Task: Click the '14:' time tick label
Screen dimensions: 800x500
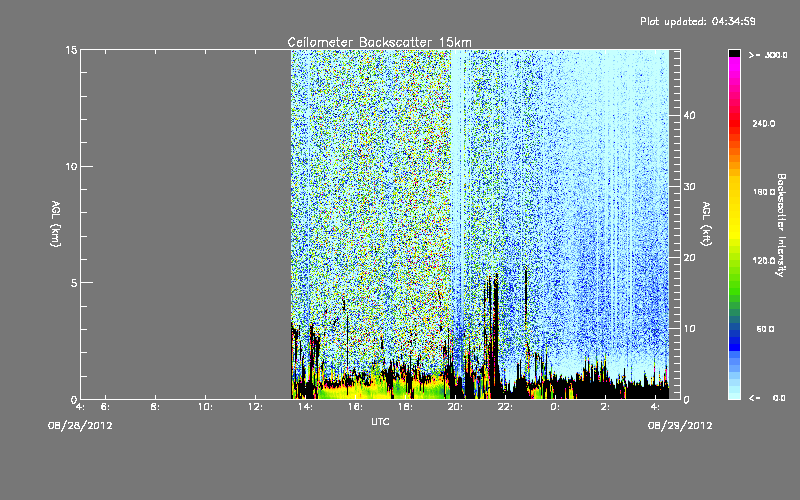Action: [305, 407]
